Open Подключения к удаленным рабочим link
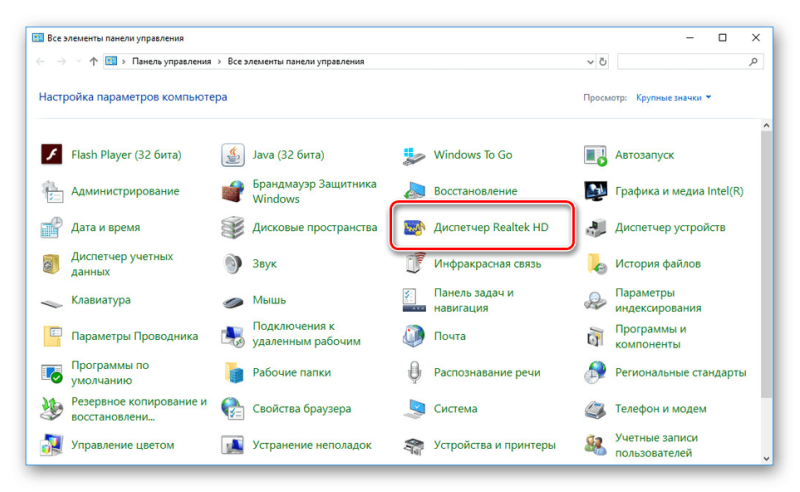Image resolution: width=800 pixels, height=492 pixels. pos(307,334)
